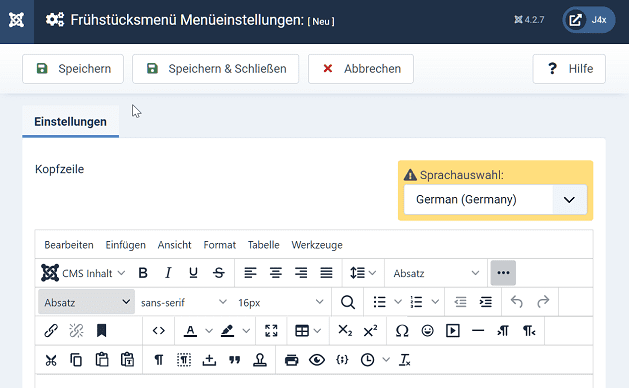The image size is (629, 388).
Task: Insert date and time clock icon
Action: [x=367, y=360]
